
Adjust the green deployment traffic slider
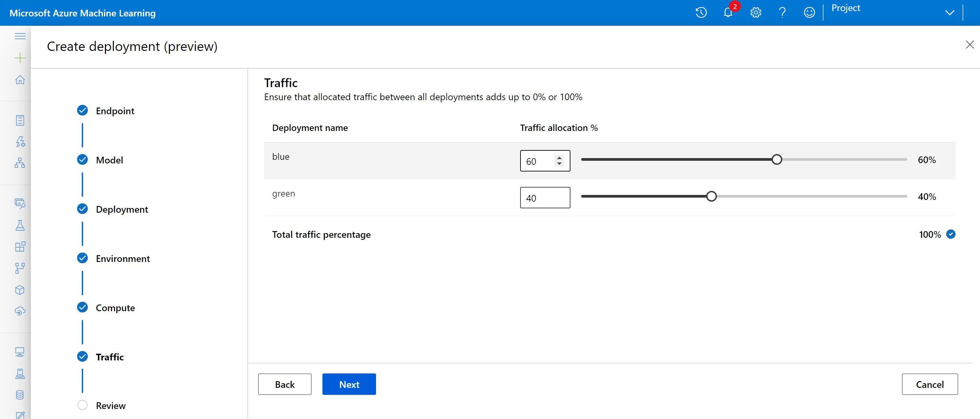pyautogui.click(x=712, y=196)
